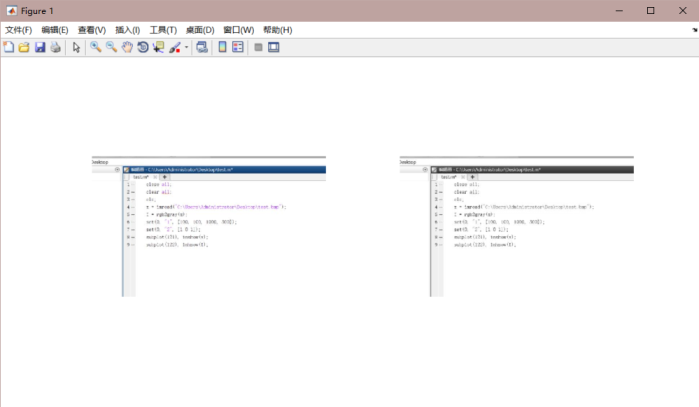Click the Open File folder icon
Viewport: 699px width, 407px height.
pyautogui.click(x=24, y=47)
